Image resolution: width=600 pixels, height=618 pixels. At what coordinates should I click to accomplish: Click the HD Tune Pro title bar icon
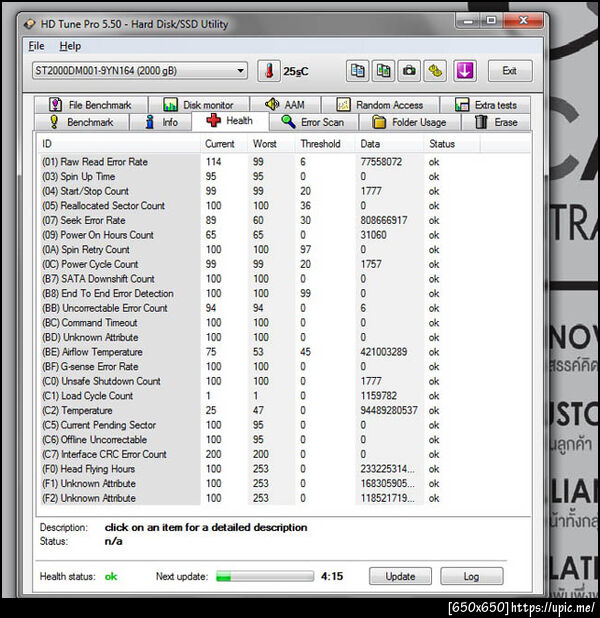[30, 24]
